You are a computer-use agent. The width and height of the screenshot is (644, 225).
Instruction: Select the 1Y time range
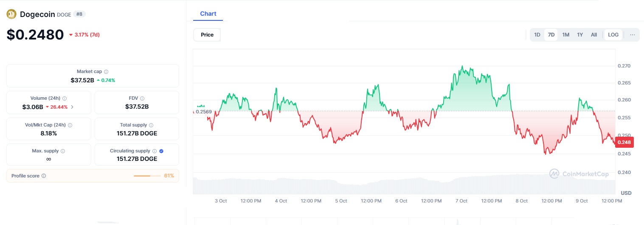coord(580,35)
